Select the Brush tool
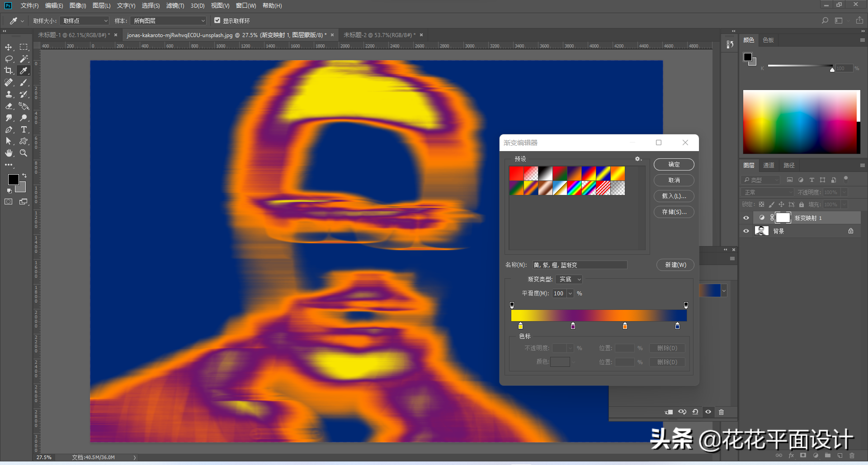The width and height of the screenshot is (868, 465). click(x=24, y=82)
